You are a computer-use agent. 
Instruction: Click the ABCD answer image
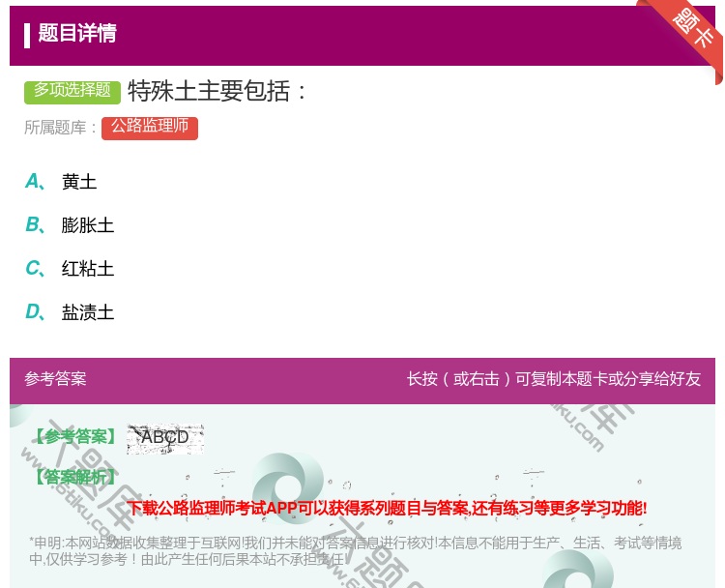pyautogui.click(x=165, y=438)
